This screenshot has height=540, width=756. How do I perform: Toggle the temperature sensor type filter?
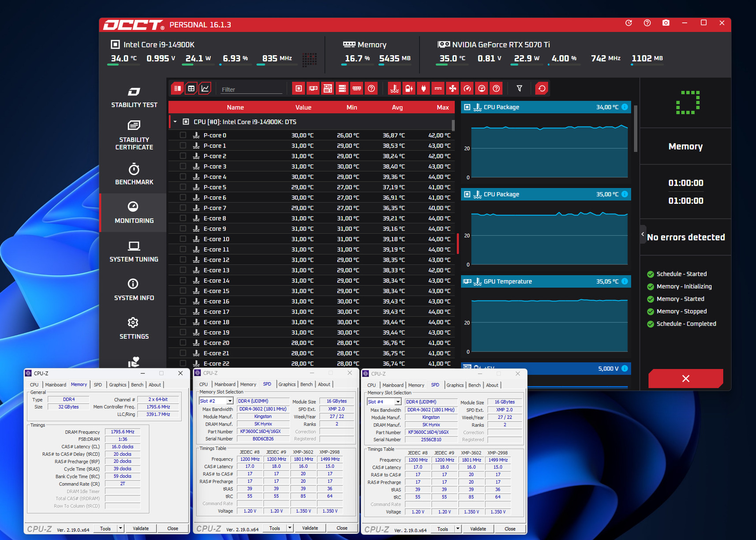click(x=394, y=89)
